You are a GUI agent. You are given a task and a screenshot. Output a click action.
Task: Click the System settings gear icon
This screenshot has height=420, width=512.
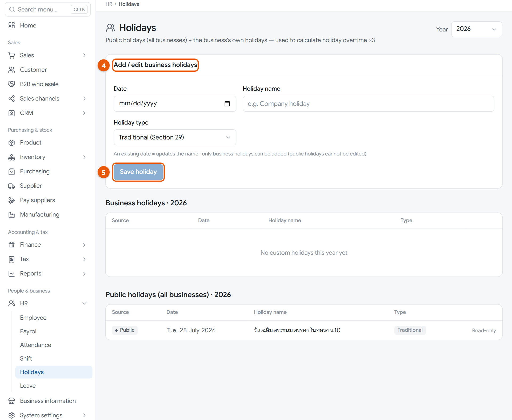11,415
